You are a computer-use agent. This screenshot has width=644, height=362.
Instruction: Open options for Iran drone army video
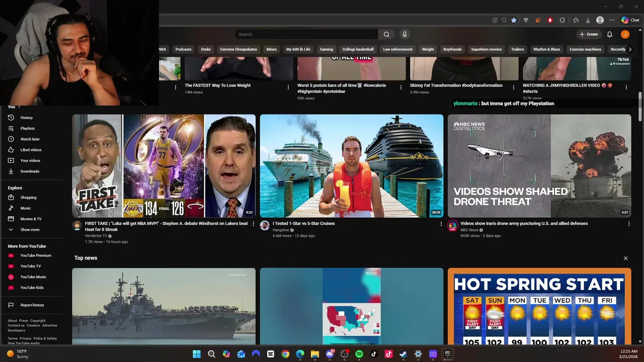(629, 224)
